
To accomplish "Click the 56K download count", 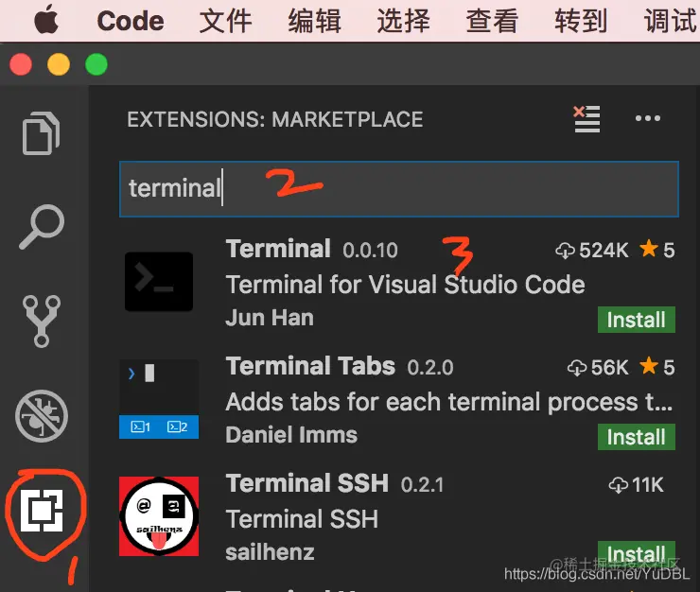I will tap(598, 368).
